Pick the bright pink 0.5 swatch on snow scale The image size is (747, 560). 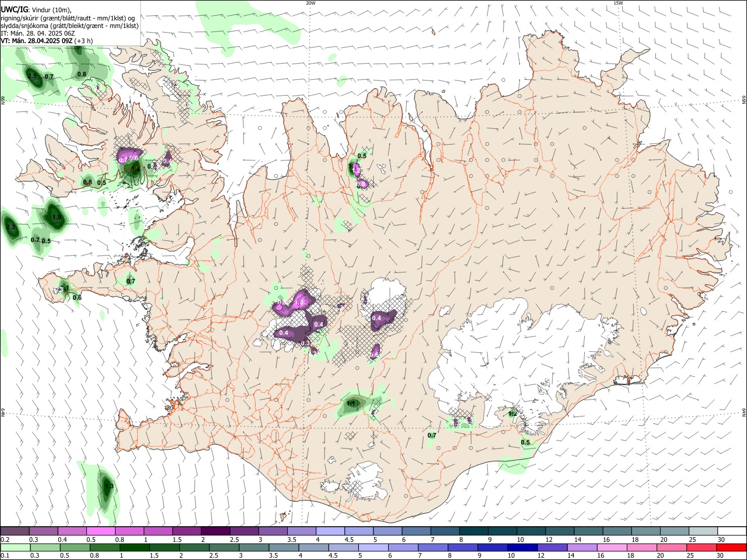click(100, 531)
